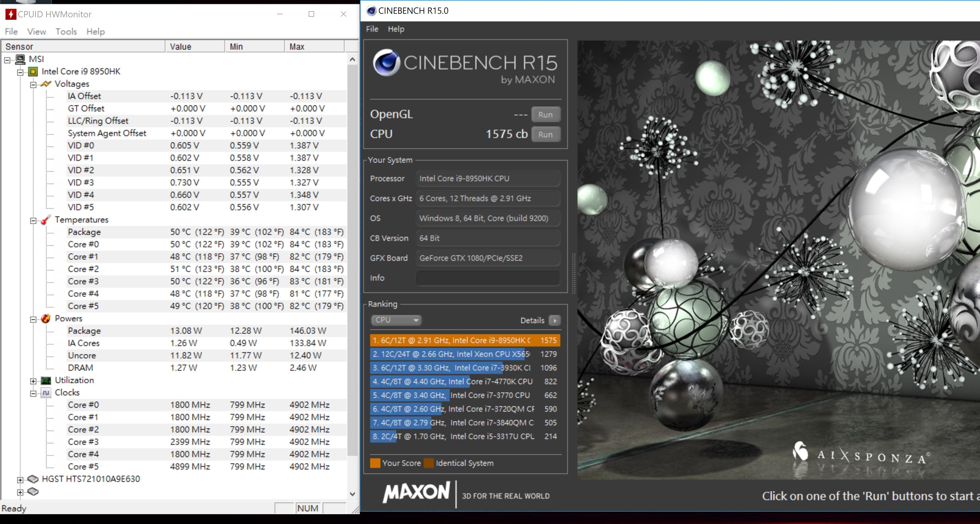980x524 pixels.
Task: Open the CPU ranking dropdown in Cinebench
Action: pyautogui.click(x=396, y=320)
